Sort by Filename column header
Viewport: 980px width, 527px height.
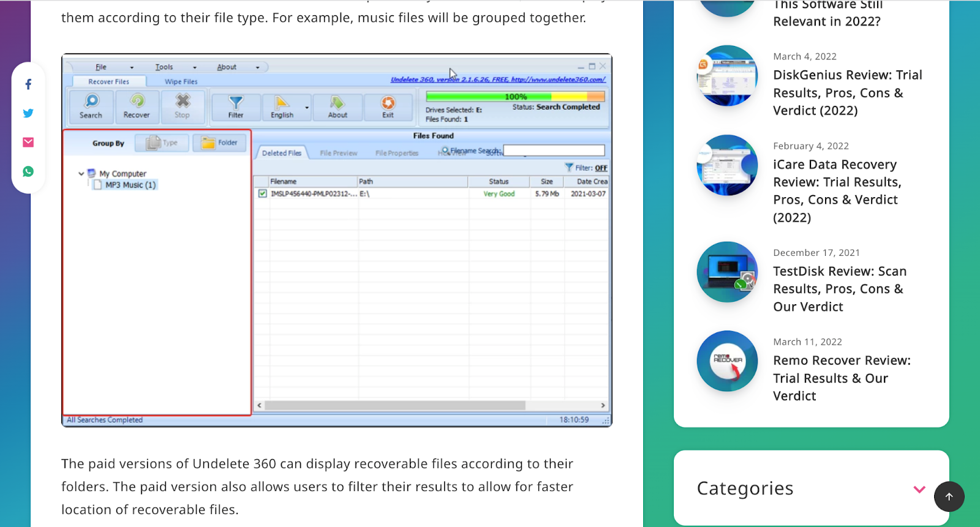[314, 182]
